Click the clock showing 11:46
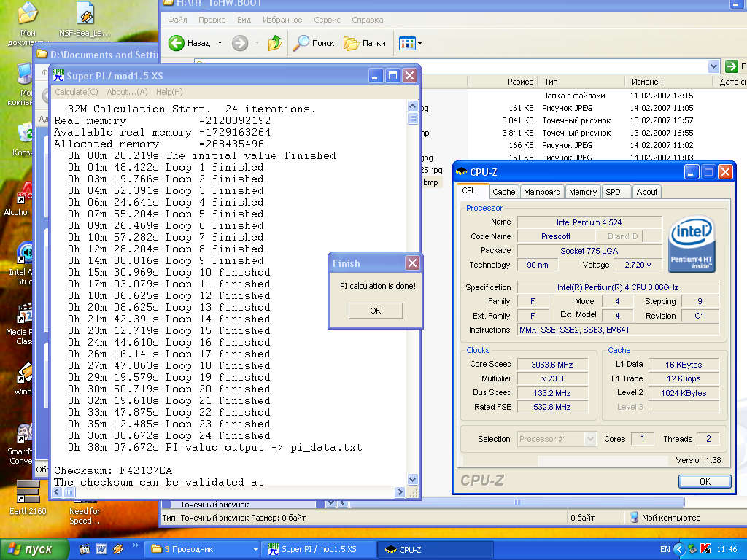This screenshot has width=747, height=560. pyautogui.click(x=727, y=549)
